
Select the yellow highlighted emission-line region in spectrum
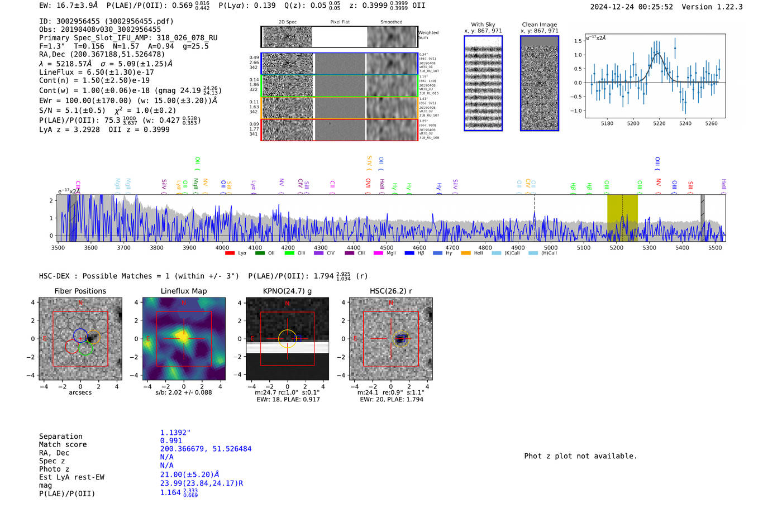(622, 218)
